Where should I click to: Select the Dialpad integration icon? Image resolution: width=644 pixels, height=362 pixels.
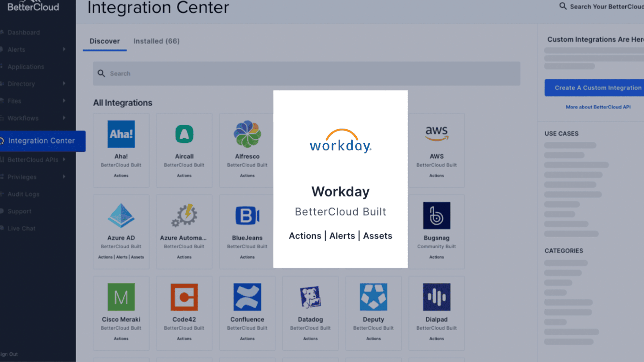[x=436, y=297]
